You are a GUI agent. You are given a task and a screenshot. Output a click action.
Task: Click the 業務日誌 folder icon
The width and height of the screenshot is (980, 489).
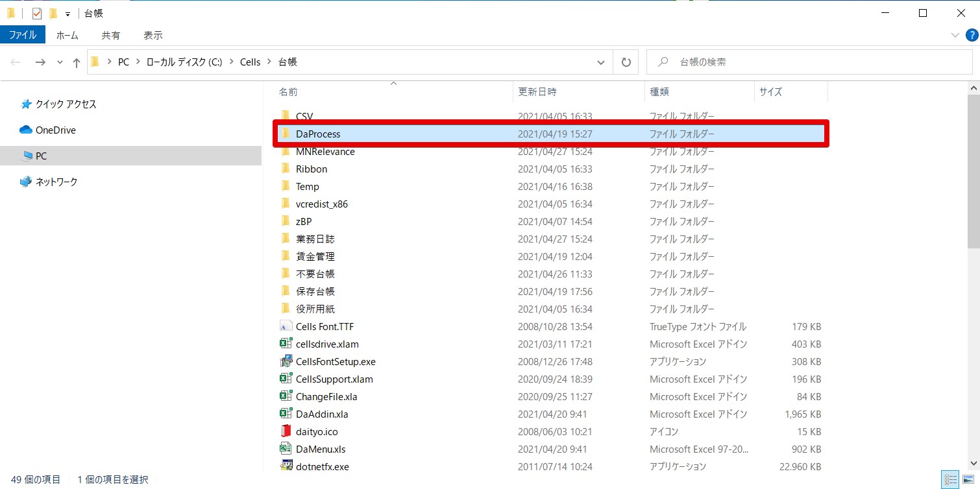286,239
